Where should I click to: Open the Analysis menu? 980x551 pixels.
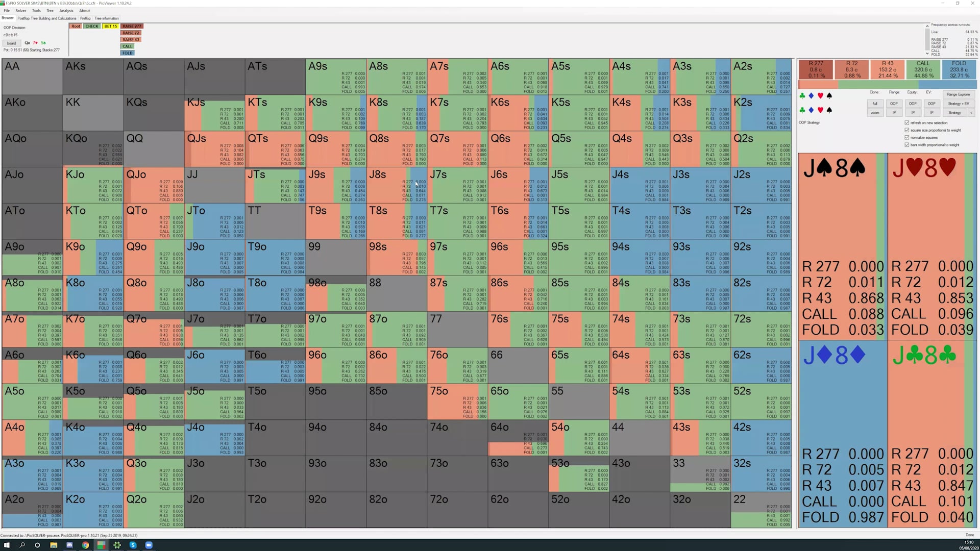(66, 11)
